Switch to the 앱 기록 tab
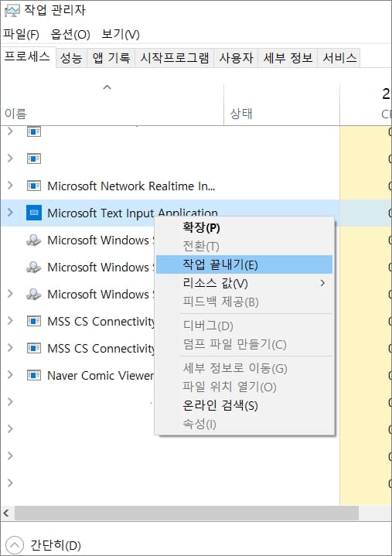Viewport: 392px width, 556px height. pyautogui.click(x=111, y=58)
